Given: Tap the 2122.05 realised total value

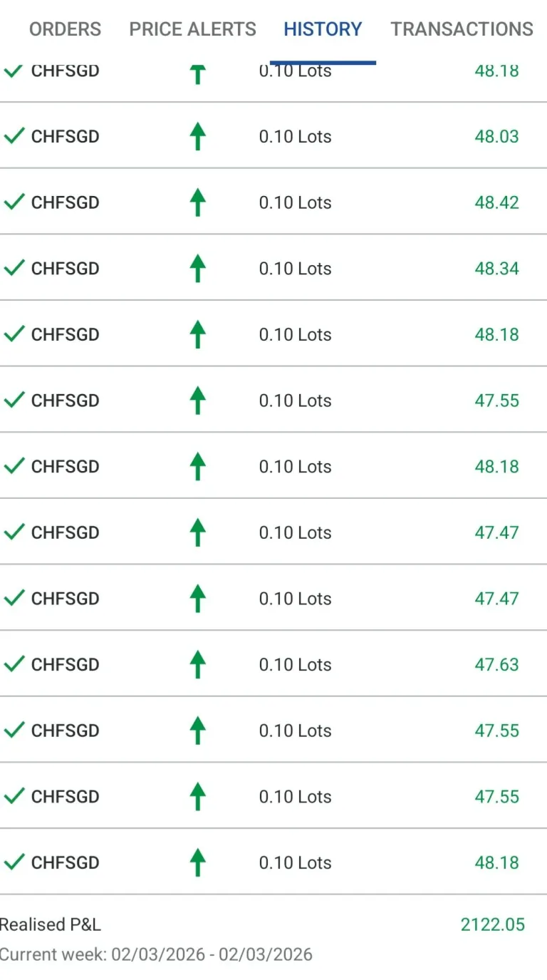Looking at the screenshot, I should tap(492, 924).
